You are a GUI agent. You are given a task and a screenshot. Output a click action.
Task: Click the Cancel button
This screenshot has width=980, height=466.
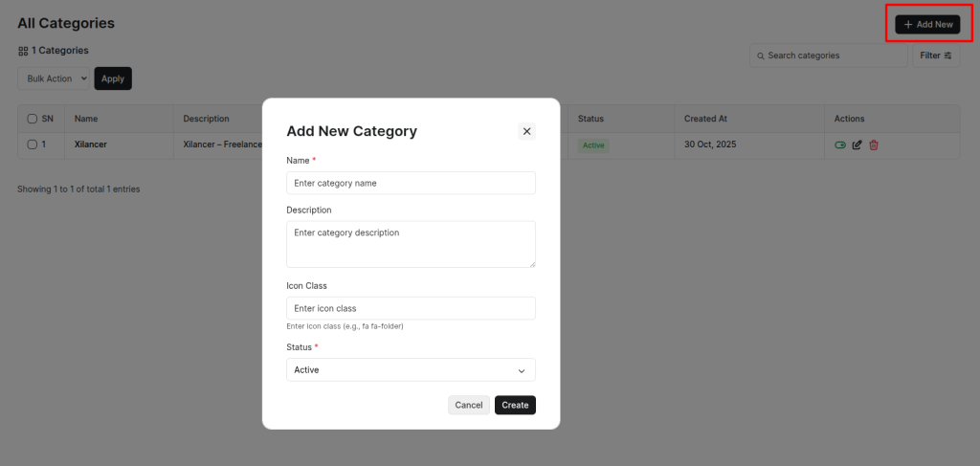point(468,405)
